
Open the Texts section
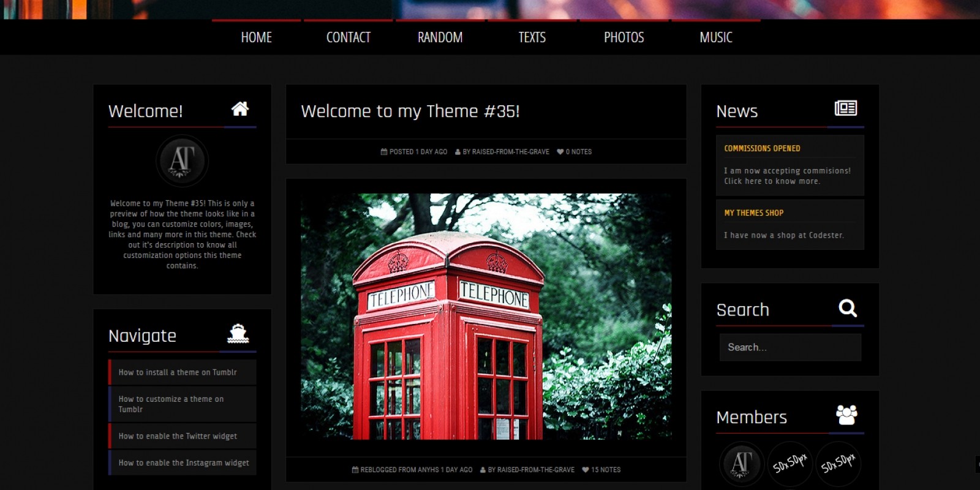[532, 37]
